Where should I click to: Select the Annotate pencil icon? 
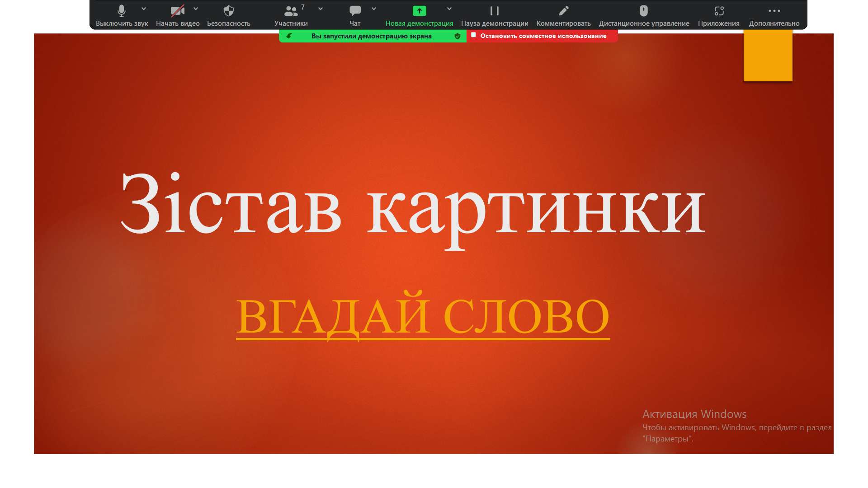pos(563,11)
